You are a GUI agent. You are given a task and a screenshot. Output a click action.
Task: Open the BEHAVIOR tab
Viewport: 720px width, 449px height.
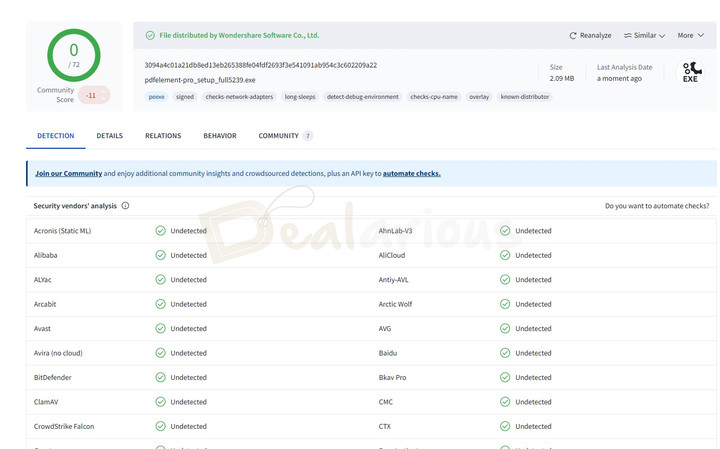pos(220,136)
